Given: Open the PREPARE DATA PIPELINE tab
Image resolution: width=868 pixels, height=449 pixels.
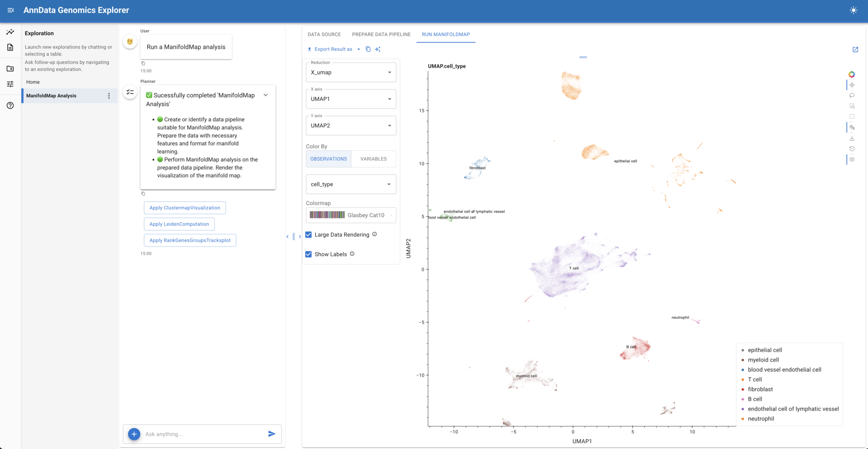Looking at the screenshot, I should [x=381, y=34].
